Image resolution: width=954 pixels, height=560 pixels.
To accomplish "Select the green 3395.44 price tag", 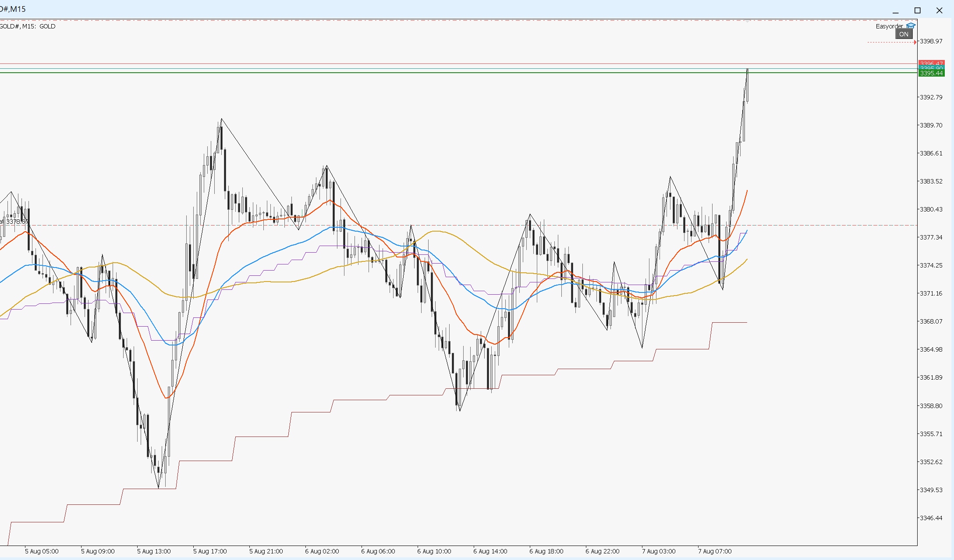I will tap(931, 73).
